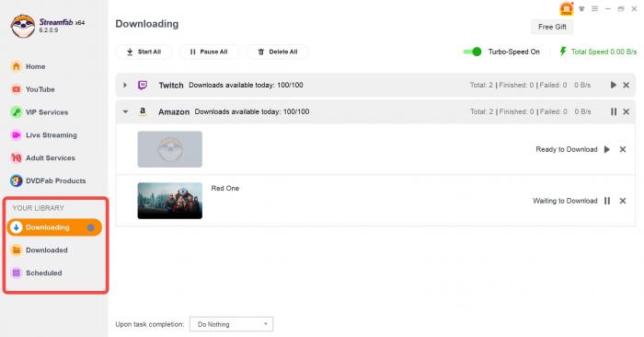
Task: Start the Ready to Download item
Action: click(607, 149)
